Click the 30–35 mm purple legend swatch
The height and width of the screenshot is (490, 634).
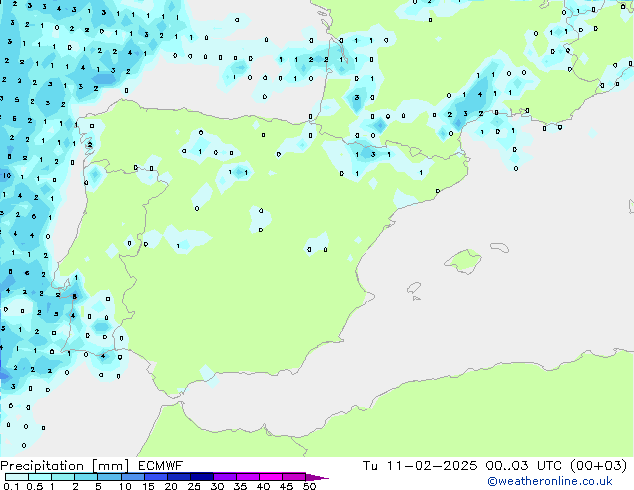(x=224, y=477)
